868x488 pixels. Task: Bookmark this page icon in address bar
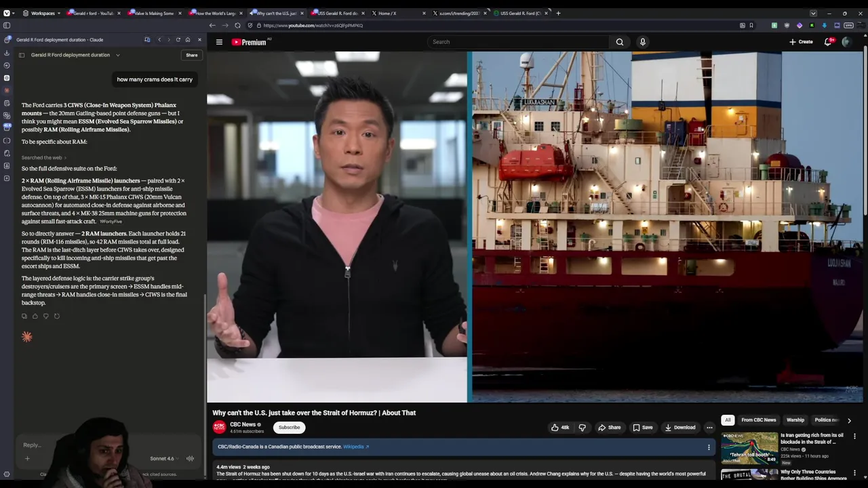tap(751, 25)
